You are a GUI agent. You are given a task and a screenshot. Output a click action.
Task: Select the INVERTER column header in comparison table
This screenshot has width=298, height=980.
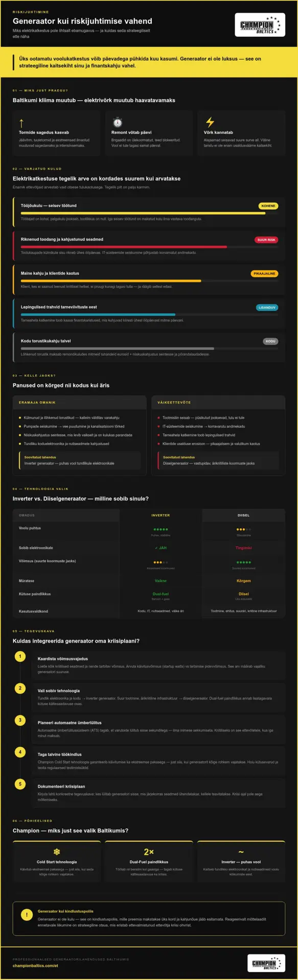(161, 515)
